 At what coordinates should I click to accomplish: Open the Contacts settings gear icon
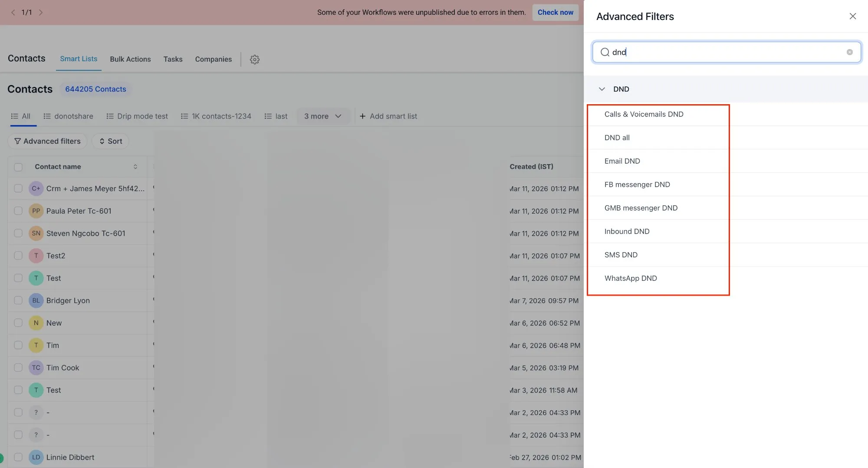click(254, 59)
